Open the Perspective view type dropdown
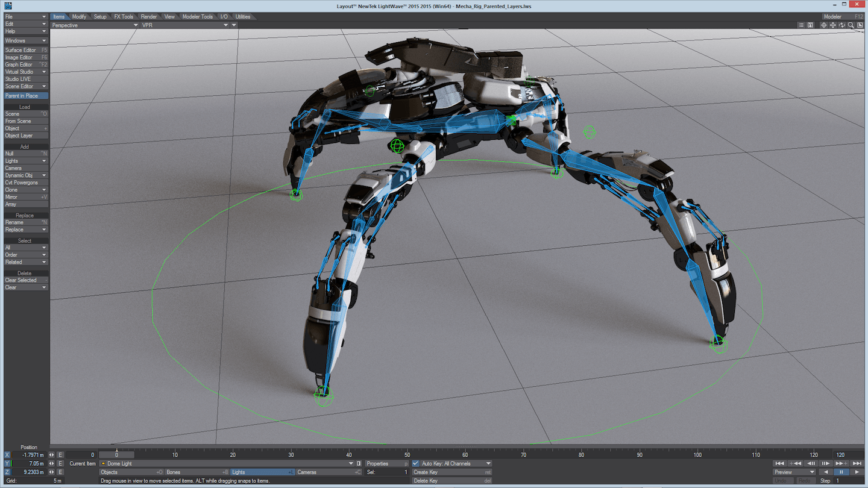Image resolution: width=868 pixels, height=488 pixels. pyautogui.click(x=90, y=25)
